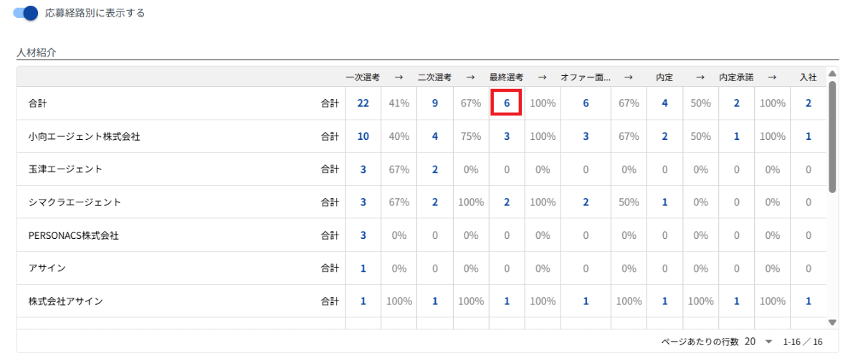Open 合計 row 二次選考 count 9
This screenshot has height=353, width=868.
[x=434, y=103]
